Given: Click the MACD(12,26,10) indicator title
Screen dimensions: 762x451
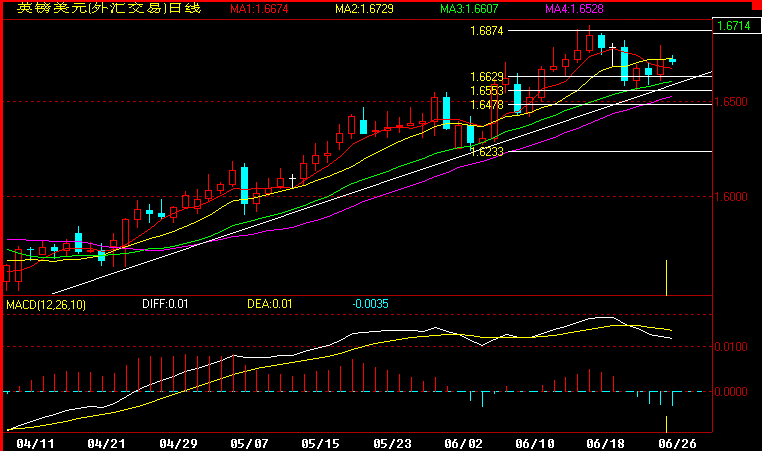Looking at the screenshot, I should click(x=46, y=305).
